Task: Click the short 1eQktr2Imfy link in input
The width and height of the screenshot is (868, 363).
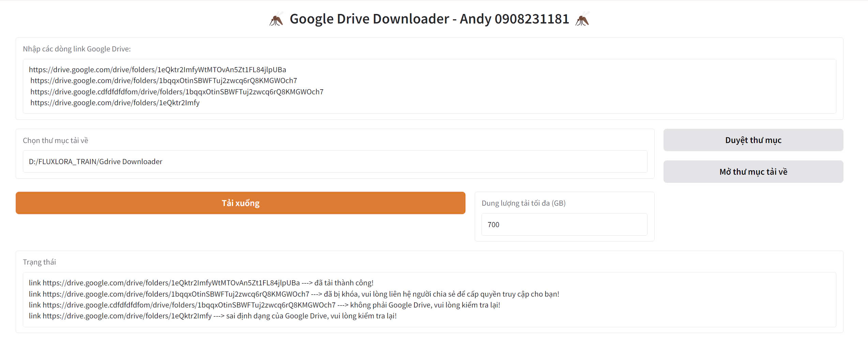Action: (115, 102)
